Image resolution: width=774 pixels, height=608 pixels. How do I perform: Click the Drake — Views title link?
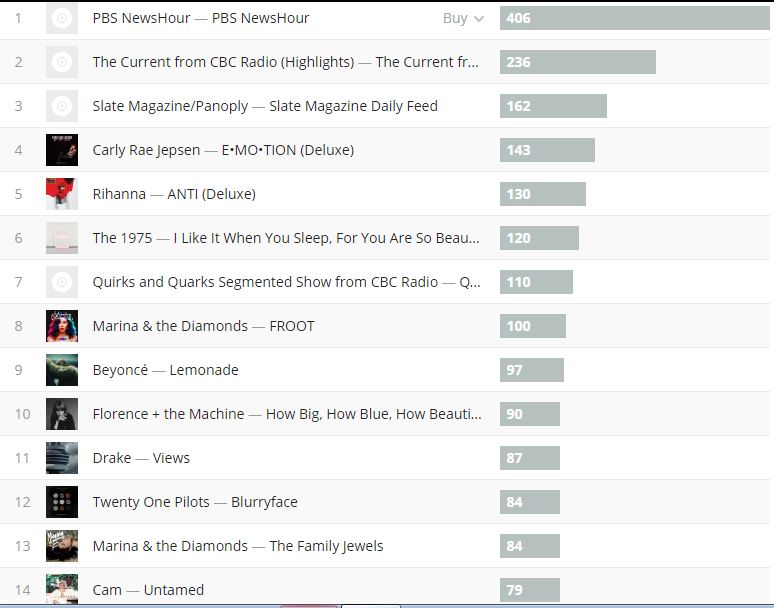(141, 458)
